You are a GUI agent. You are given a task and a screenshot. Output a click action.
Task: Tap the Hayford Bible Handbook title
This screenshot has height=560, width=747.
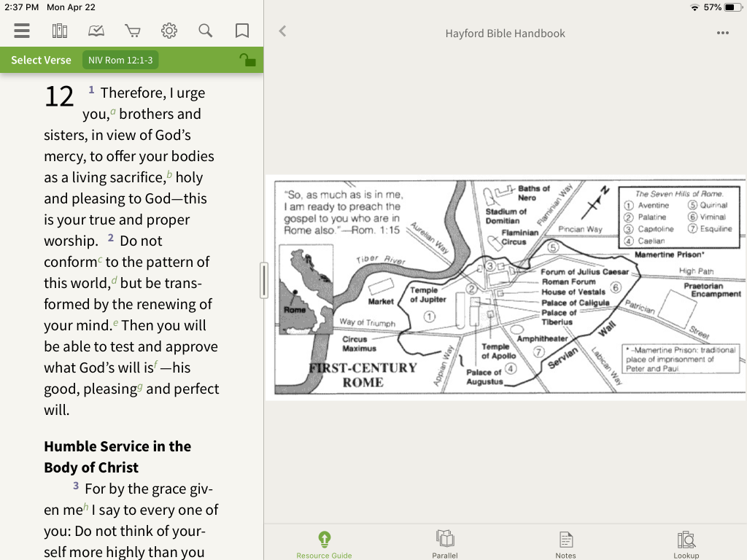505,34
